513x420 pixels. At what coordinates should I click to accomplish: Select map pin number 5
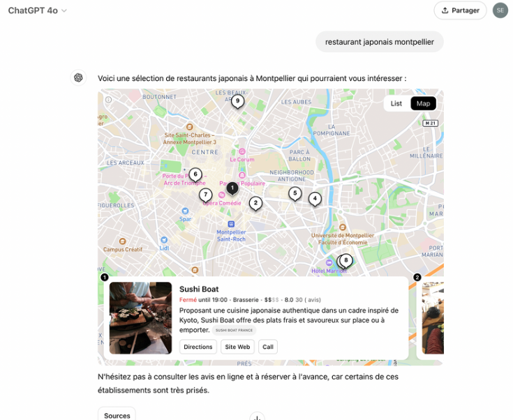point(295,194)
